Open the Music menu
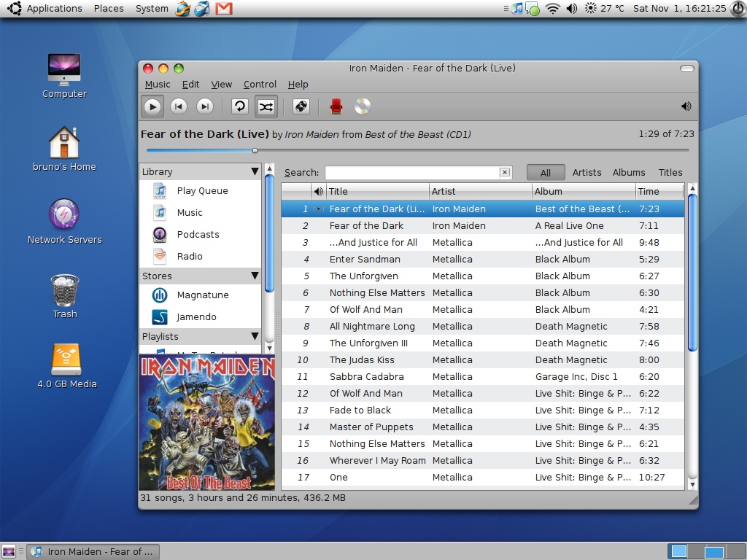Viewport: 747px width, 560px height. 158,85
